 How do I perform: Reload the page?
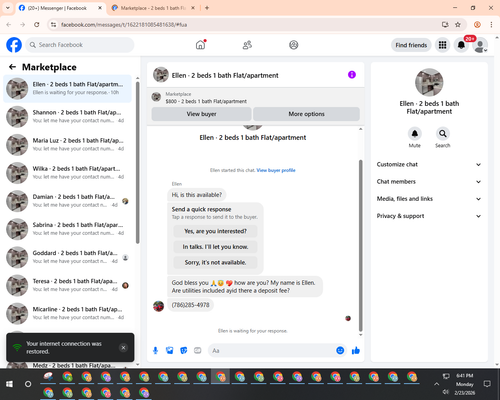[37, 25]
